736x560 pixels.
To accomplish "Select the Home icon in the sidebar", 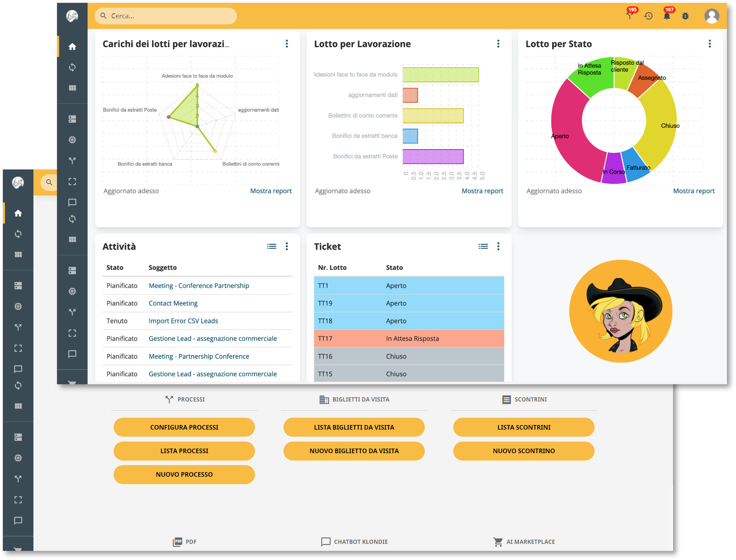I will point(72,47).
